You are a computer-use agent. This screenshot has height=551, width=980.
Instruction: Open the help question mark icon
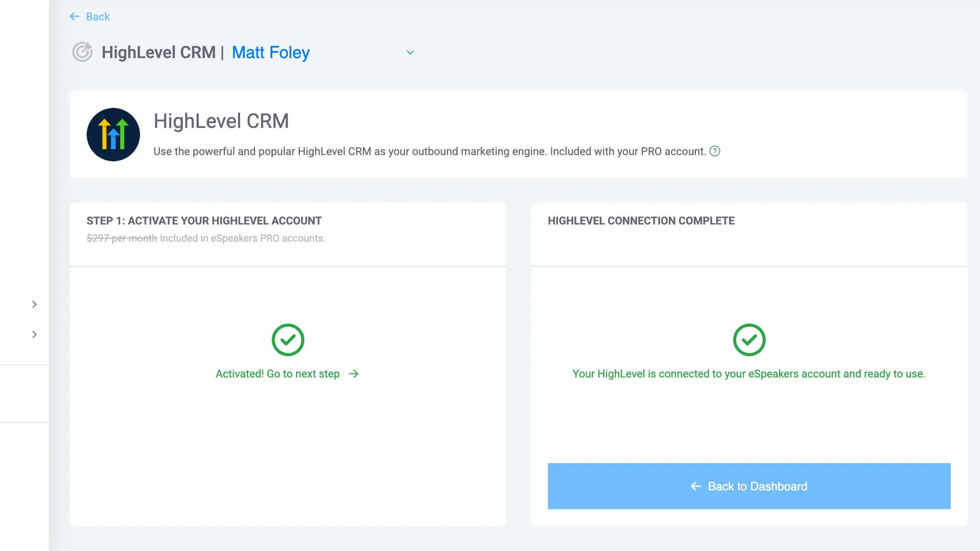(715, 151)
